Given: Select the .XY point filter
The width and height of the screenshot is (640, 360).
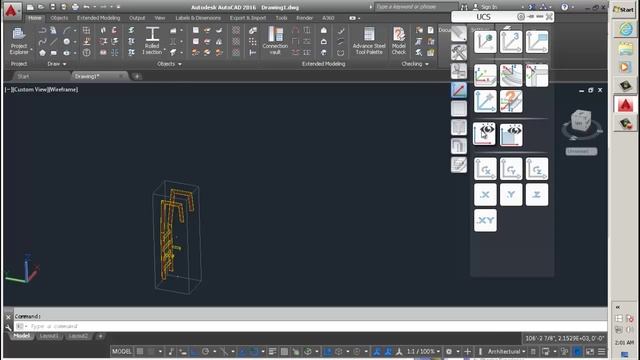Looking at the screenshot, I should (x=485, y=220).
